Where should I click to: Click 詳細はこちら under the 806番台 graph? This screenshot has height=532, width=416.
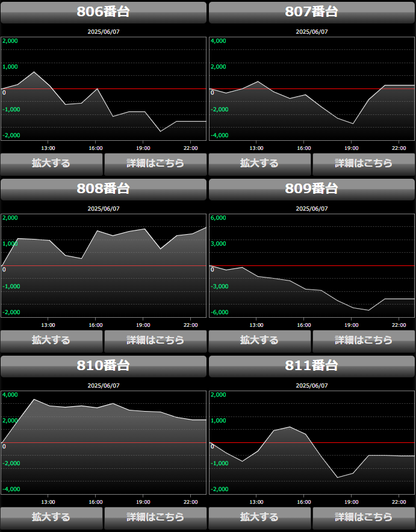[155, 164]
